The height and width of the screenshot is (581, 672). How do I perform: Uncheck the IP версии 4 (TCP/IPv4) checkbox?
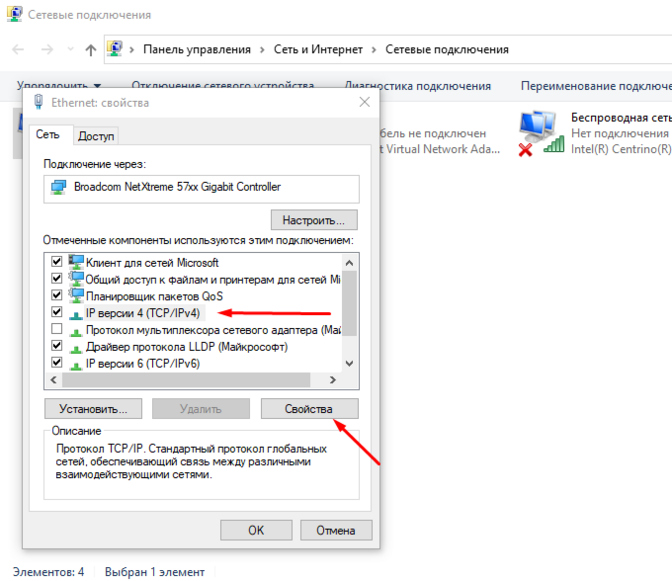57,313
